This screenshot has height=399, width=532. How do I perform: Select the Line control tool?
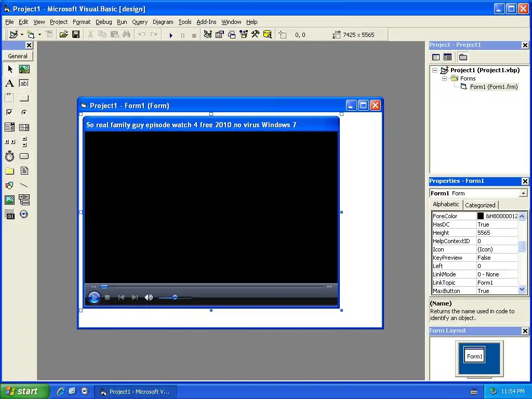(24, 185)
